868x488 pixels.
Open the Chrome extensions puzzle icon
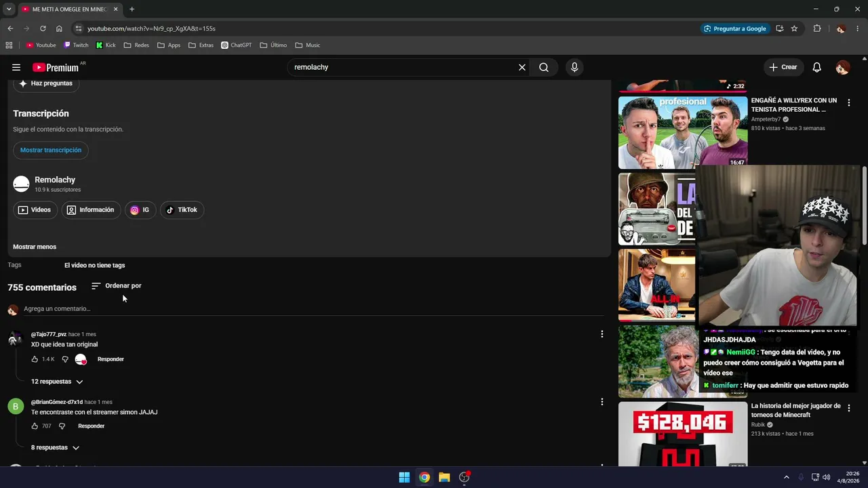pos(817,28)
